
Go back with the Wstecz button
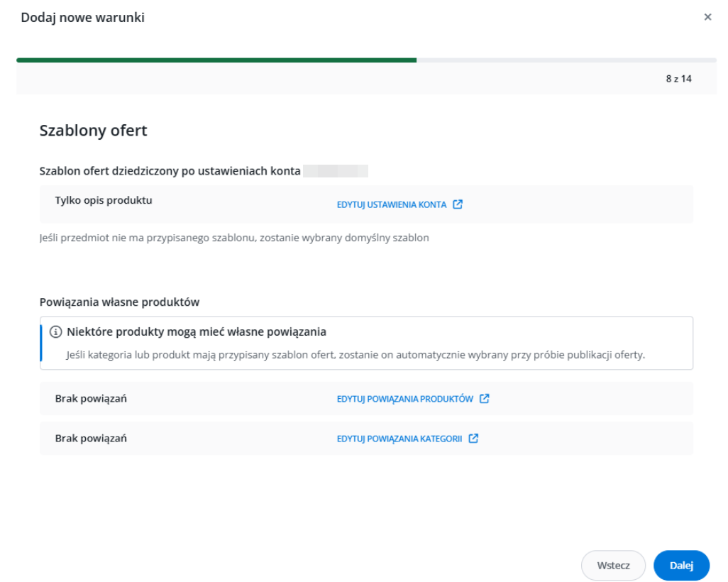coord(613,566)
